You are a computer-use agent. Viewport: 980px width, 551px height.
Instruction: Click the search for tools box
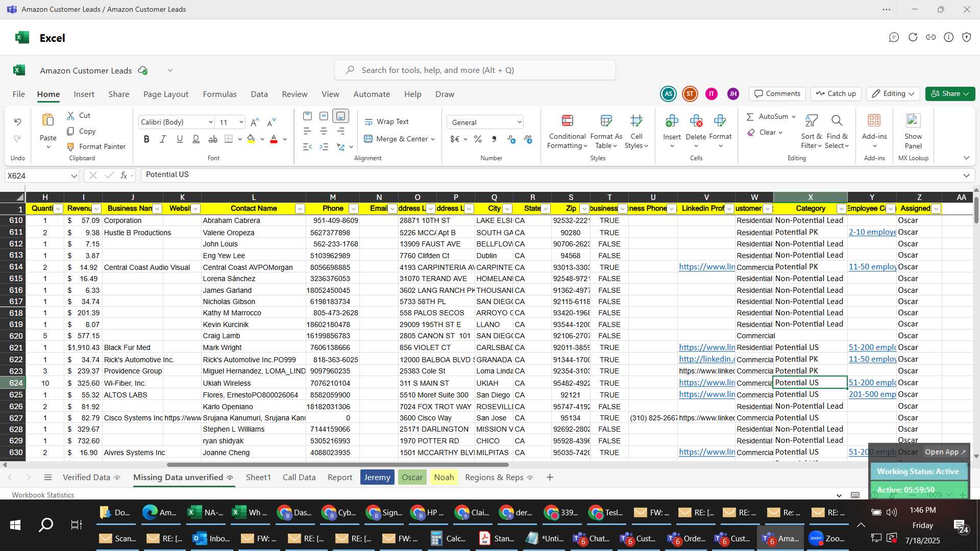tap(475, 70)
